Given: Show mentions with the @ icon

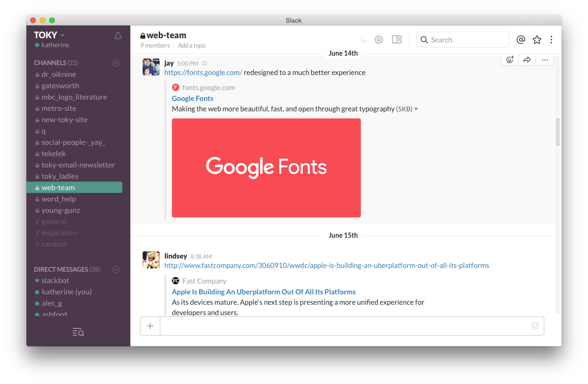Looking at the screenshot, I should [521, 40].
